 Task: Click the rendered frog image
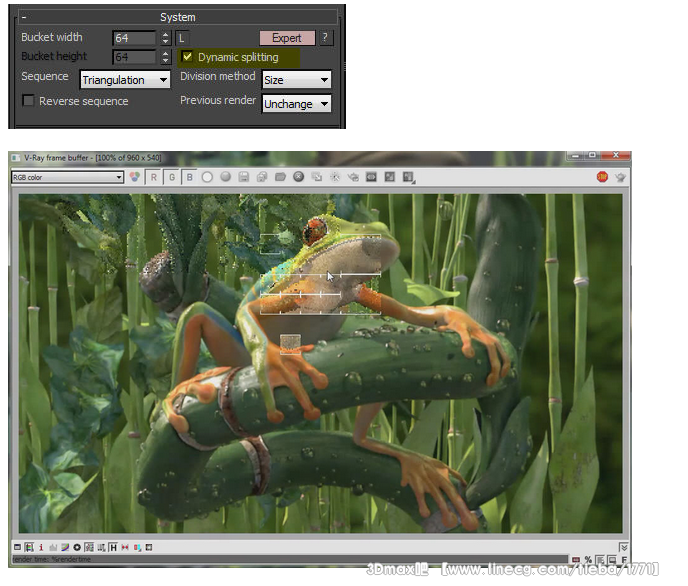point(320,364)
